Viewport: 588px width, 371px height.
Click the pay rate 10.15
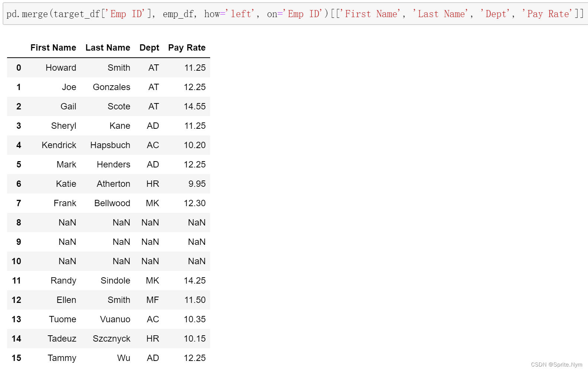pos(195,339)
